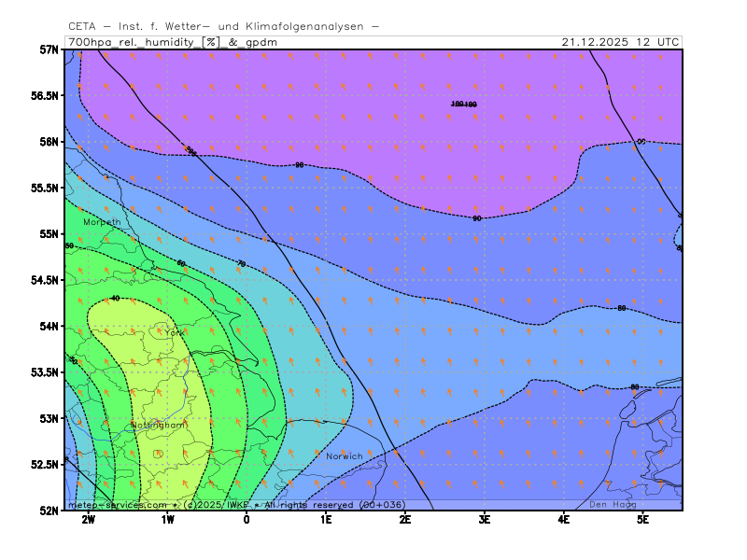The height and width of the screenshot is (560, 747).
Task: Click the 57N latitude axis label
Action: click(x=49, y=49)
